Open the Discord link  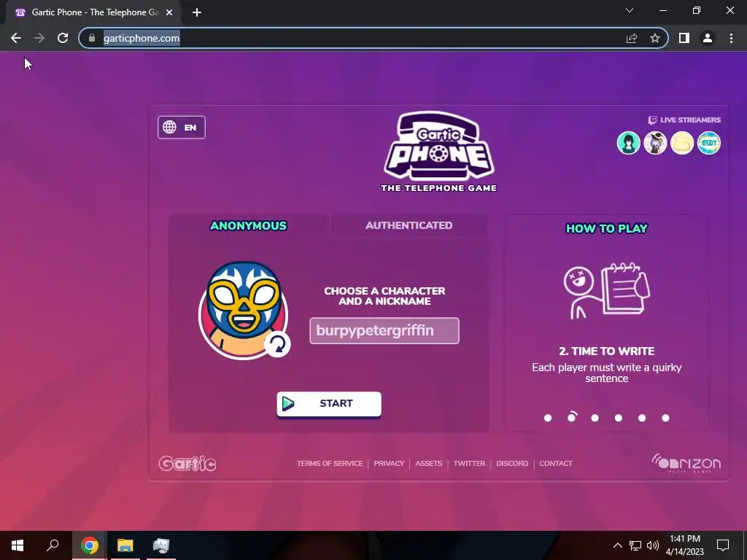tap(512, 463)
